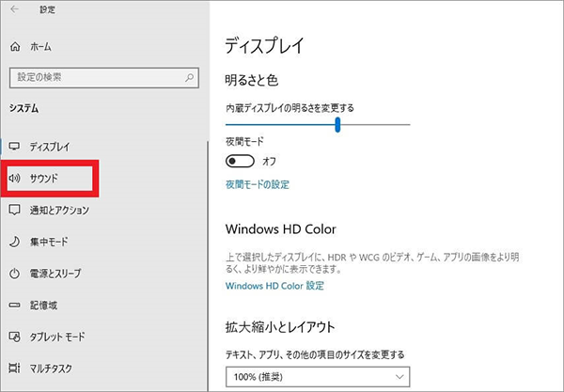Click the notifications speech bubble icon
This screenshot has width=564, height=392.
14,210
